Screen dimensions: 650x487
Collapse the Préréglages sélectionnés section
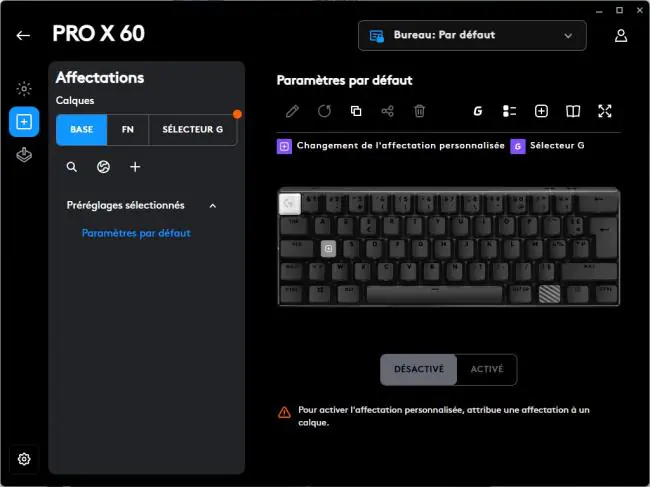[213, 206]
